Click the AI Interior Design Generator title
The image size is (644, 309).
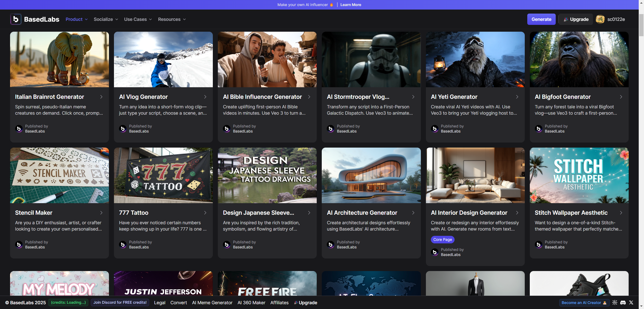coord(469,213)
